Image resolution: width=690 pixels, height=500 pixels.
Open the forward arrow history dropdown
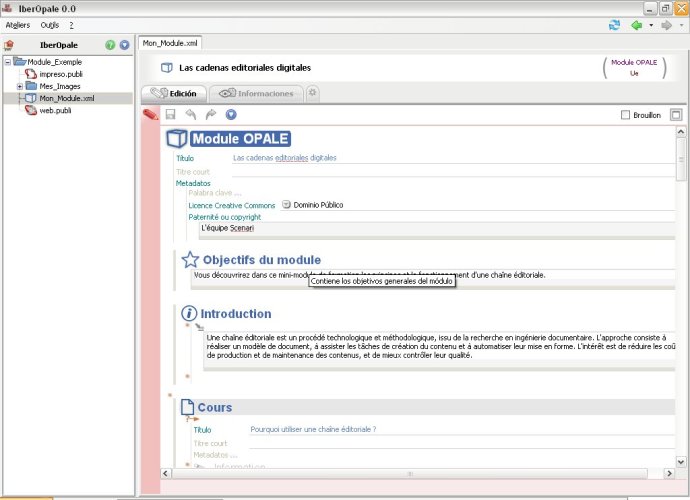tap(681, 25)
